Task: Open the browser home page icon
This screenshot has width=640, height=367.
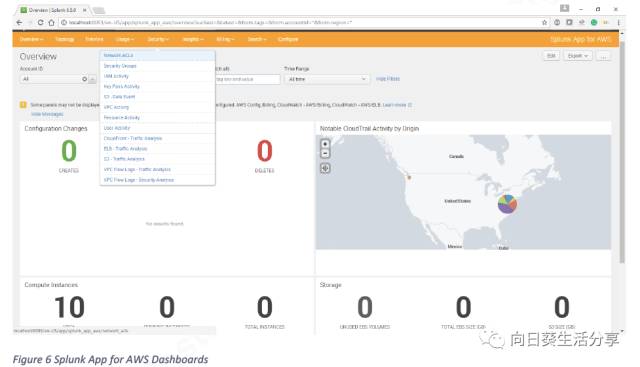Action: click(x=51, y=23)
